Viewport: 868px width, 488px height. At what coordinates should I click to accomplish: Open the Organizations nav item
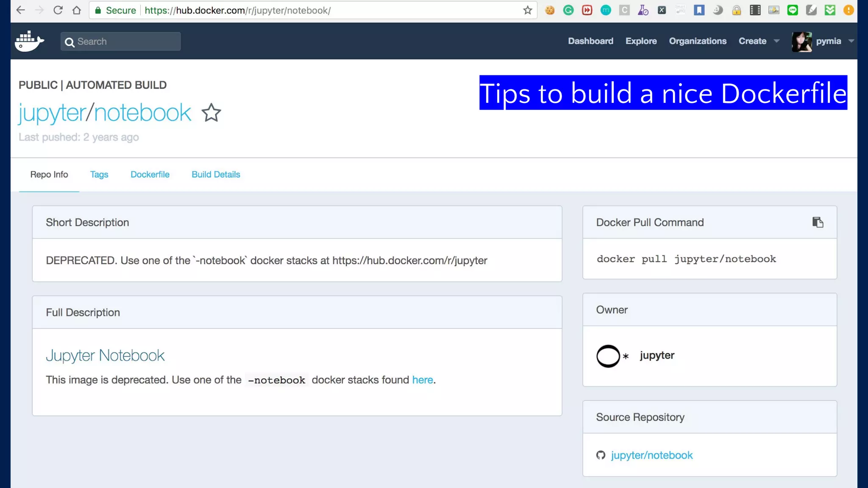coord(698,41)
